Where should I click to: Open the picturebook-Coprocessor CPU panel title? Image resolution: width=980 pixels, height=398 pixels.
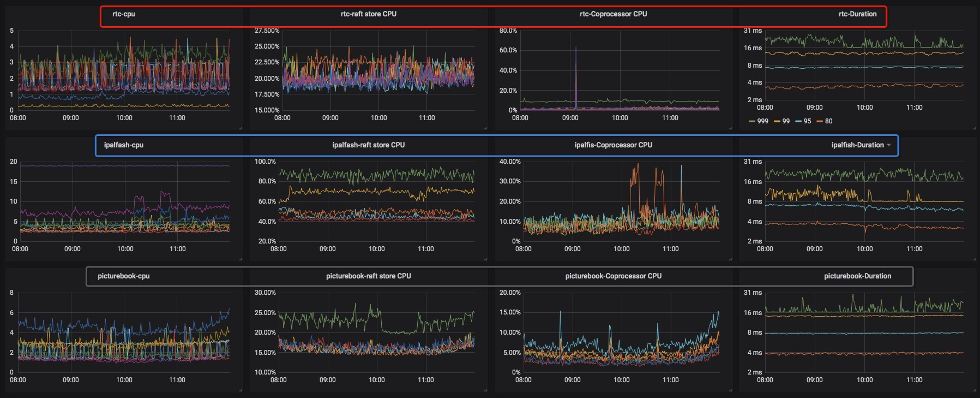point(614,276)
